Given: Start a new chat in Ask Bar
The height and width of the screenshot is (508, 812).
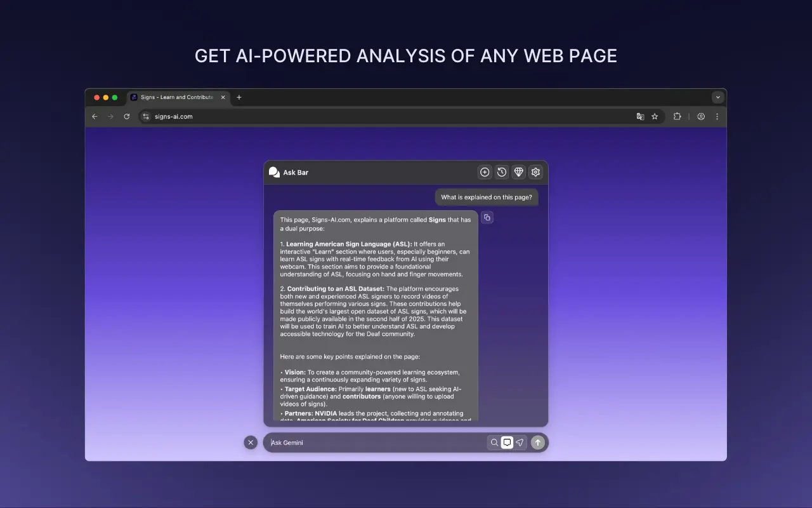Looking at the screenshot, I should tap(485, 172).
